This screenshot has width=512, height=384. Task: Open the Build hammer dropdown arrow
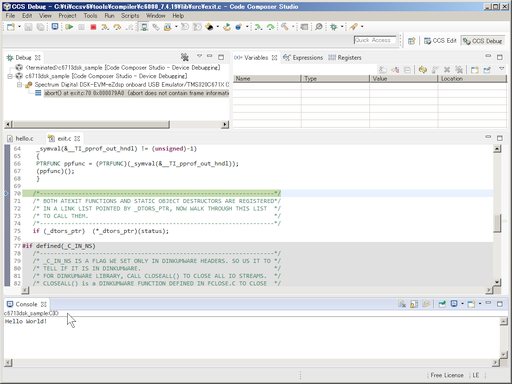click(293, 27)
